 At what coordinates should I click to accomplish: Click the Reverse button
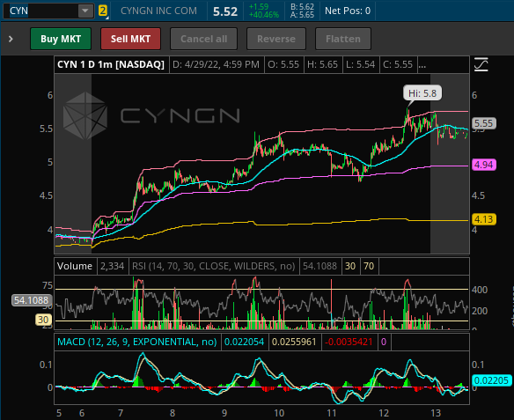click(276, 39)
